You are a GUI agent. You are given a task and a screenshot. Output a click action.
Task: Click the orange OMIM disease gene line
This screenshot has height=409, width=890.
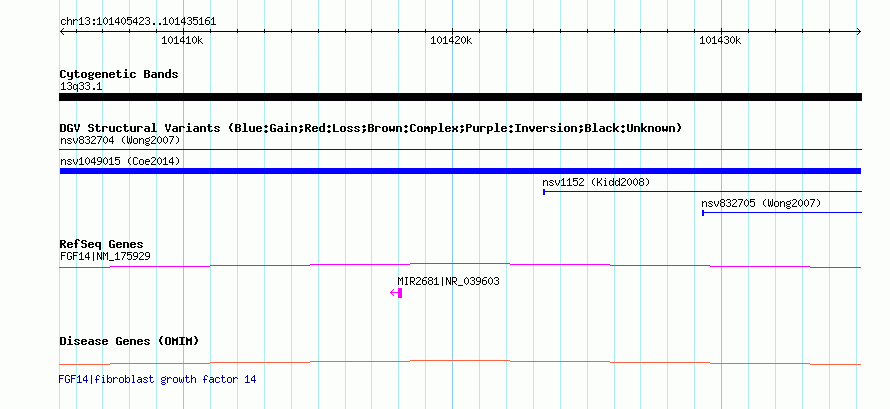460,362
